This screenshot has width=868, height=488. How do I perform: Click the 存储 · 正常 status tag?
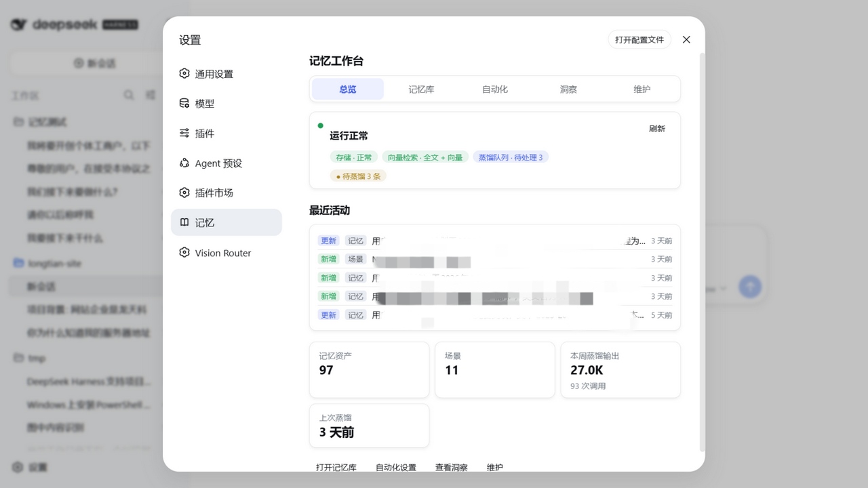354,157
